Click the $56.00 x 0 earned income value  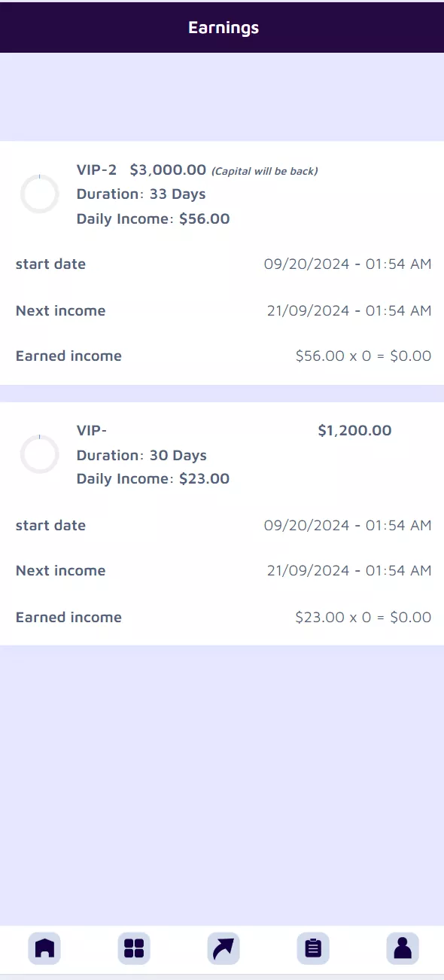[x=363, y=356]
